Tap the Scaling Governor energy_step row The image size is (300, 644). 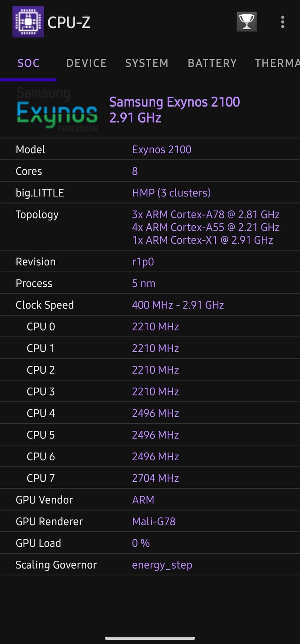150,565
